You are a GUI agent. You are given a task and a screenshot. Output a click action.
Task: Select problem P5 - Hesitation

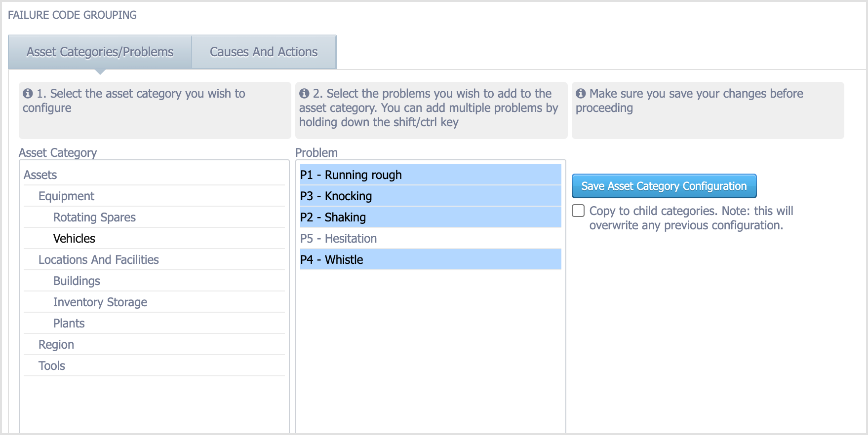pos(339,239)
